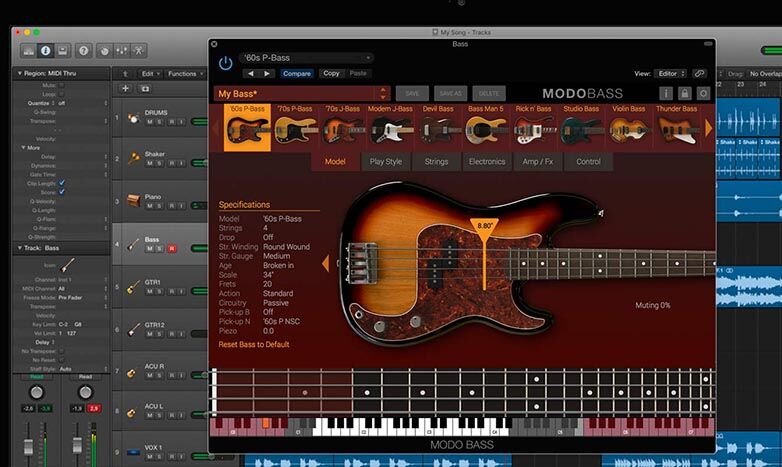Go to next preset with right arrow
This screenshot has width=782, height=467.
click(267, 73)
